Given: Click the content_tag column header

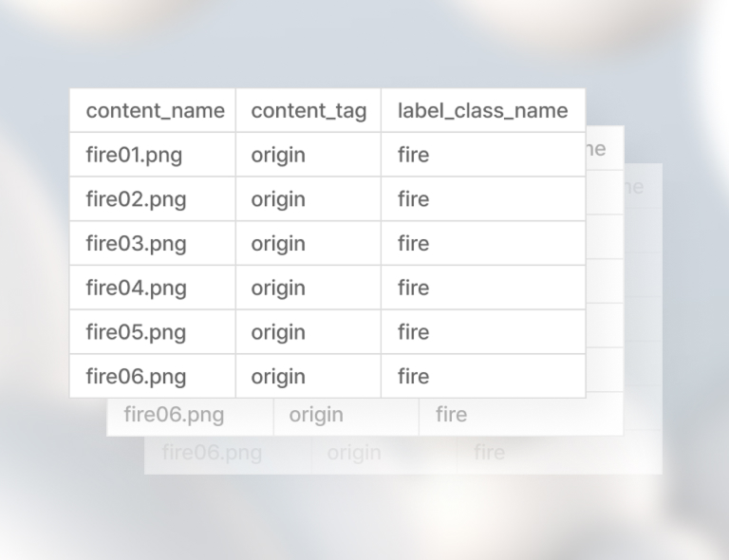Looking at the screenshot, I should pyautogui.click(x=308, y=111).
